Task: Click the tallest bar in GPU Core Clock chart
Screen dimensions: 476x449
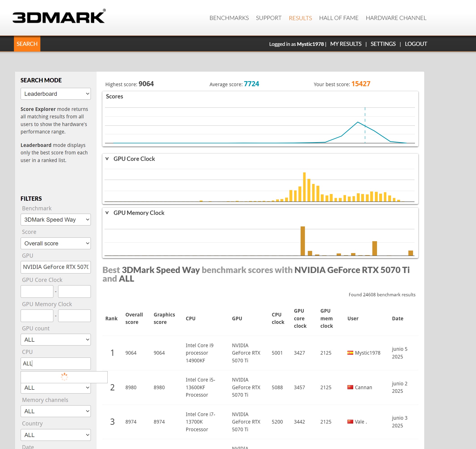Action: pos(304,187)
